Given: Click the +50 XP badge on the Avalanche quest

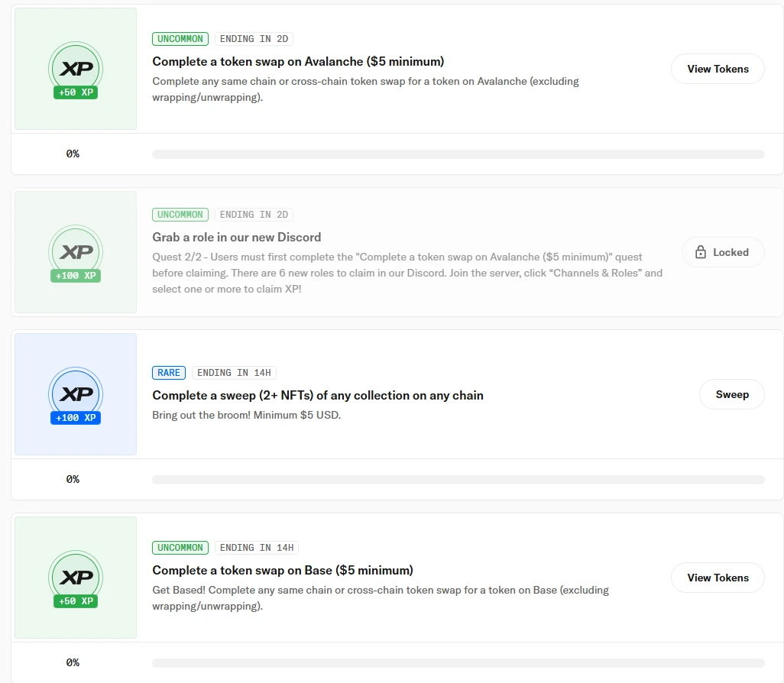Looking at the screenshot, I should point(76,92).
